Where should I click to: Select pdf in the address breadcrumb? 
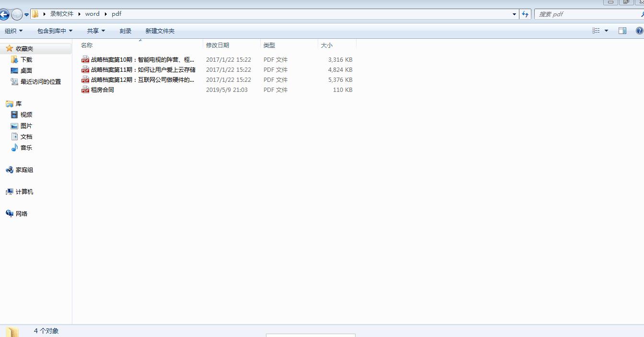pos(116,14)
